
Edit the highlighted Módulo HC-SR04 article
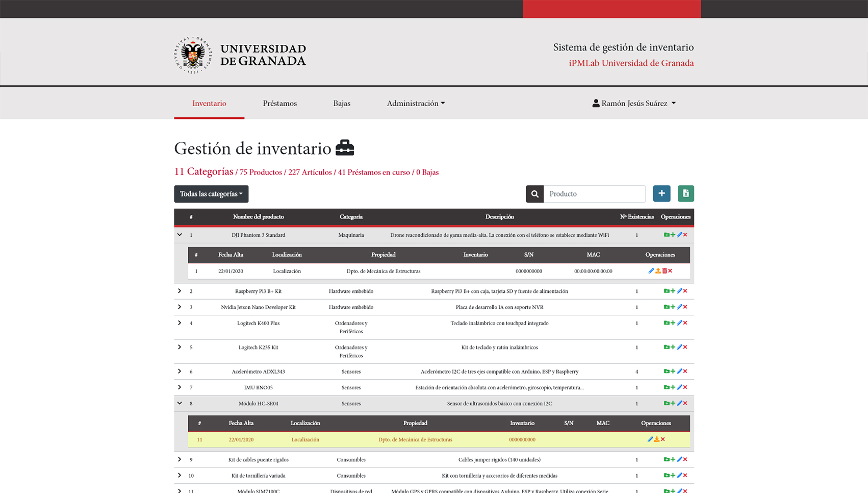coord(650,439)
